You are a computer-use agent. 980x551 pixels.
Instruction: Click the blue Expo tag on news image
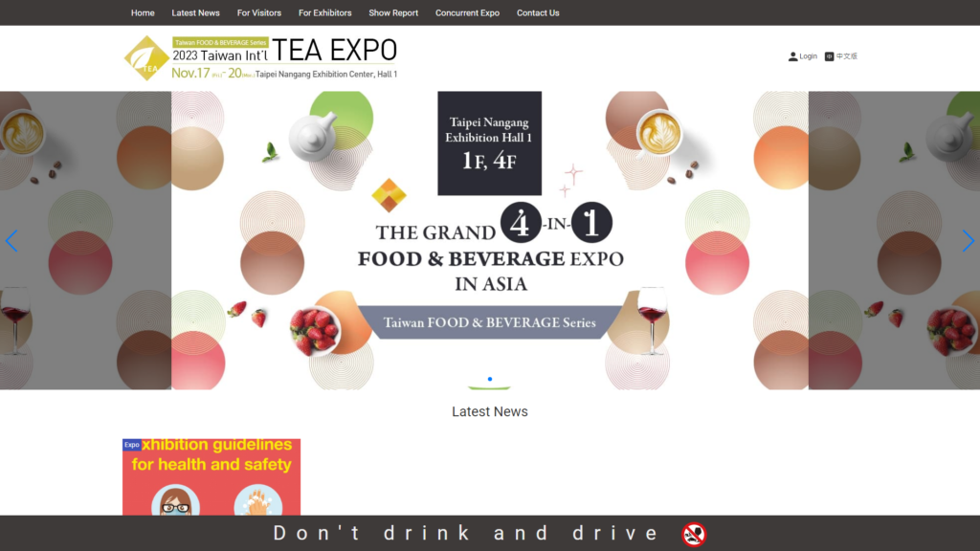(132, 445)
